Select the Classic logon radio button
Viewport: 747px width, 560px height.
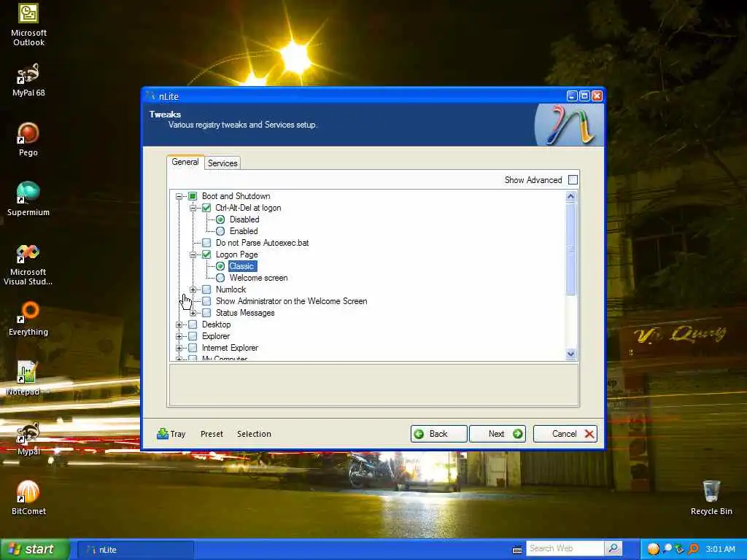pos(220,266)
